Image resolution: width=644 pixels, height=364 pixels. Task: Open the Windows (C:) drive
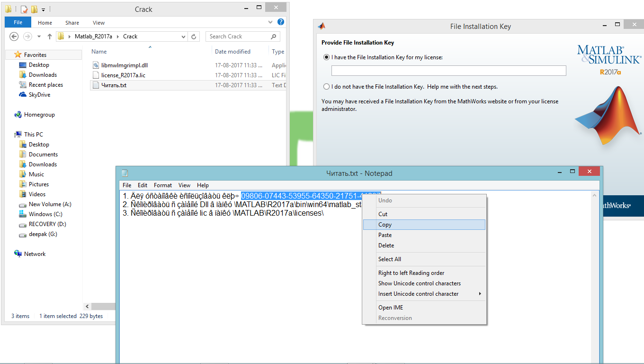coord(45,214)
